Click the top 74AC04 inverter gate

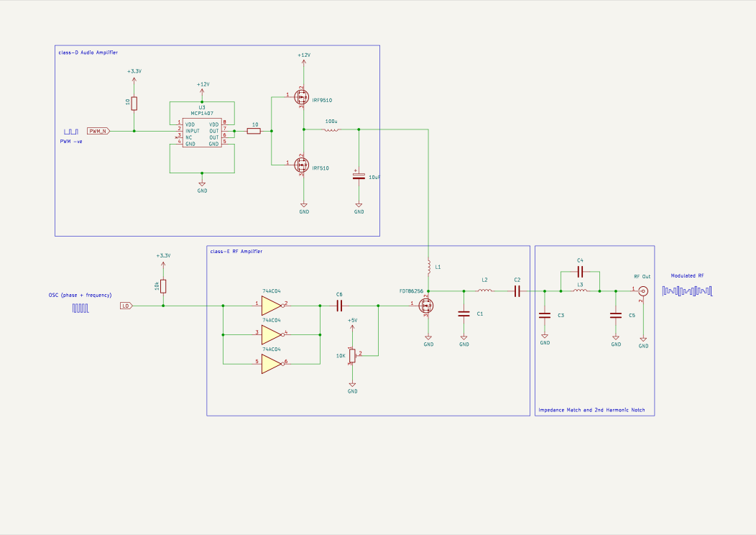272,306
